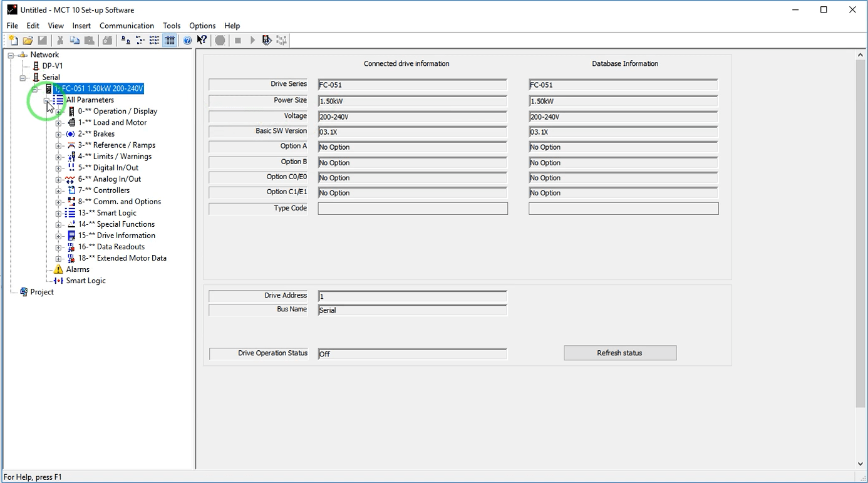868x483 pixels.
Task: Collapse the Serial bus node
Action: 23,78
